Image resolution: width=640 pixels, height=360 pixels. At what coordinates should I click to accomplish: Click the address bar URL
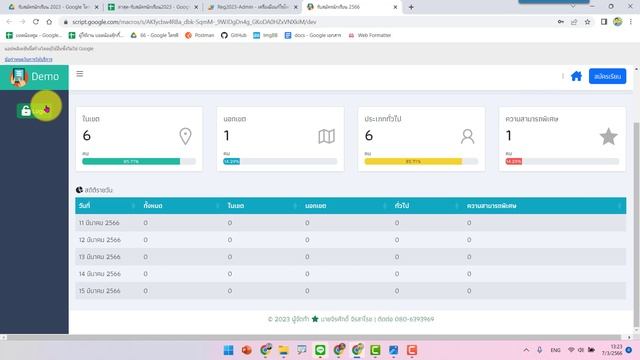[194, 22]
